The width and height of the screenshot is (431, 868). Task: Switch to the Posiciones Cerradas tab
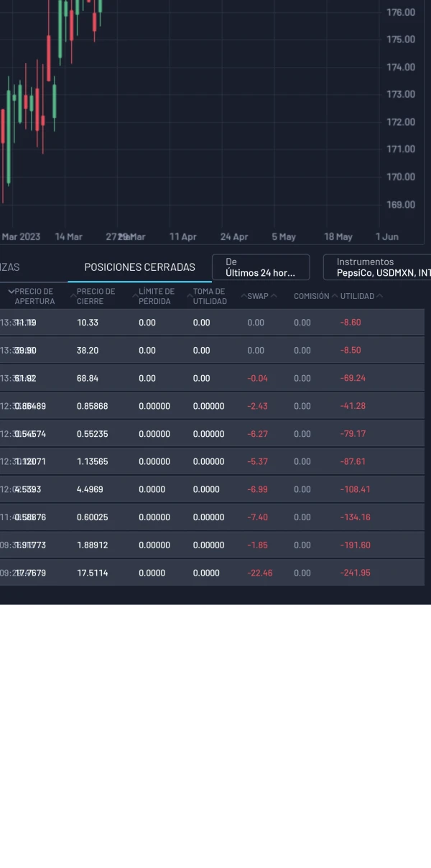pos(139,267)
